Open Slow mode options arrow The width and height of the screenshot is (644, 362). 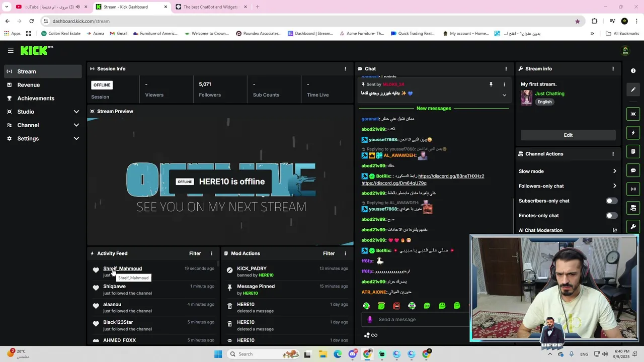point(614,171)
